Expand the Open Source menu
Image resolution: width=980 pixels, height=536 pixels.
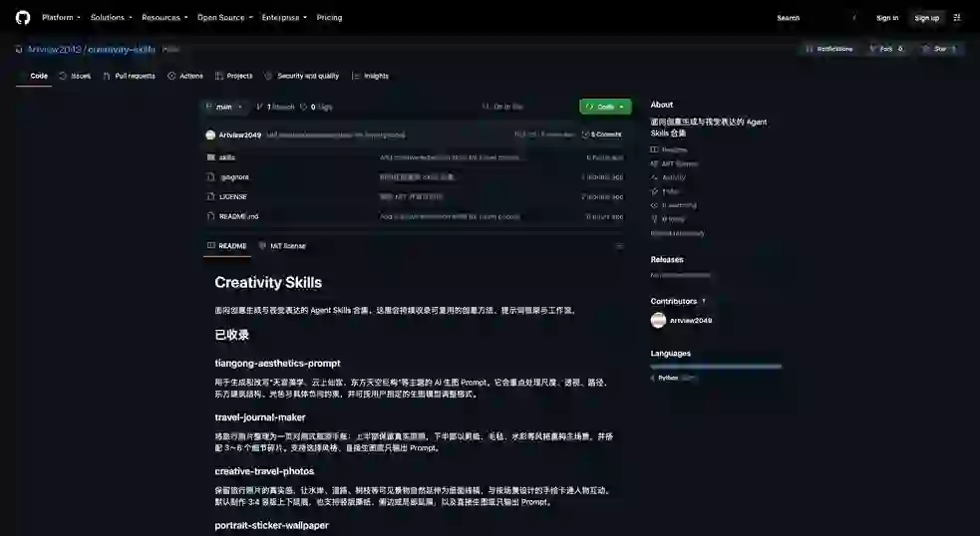225,18
